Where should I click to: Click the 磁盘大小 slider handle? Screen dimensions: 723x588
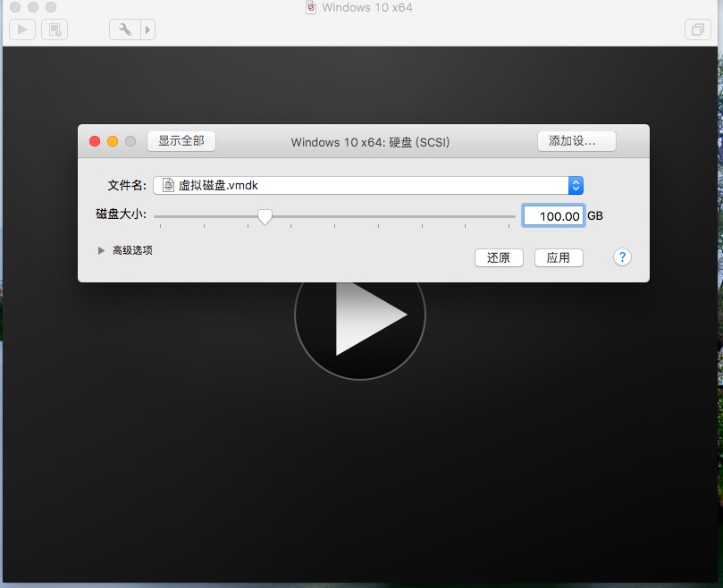point(265,215)
